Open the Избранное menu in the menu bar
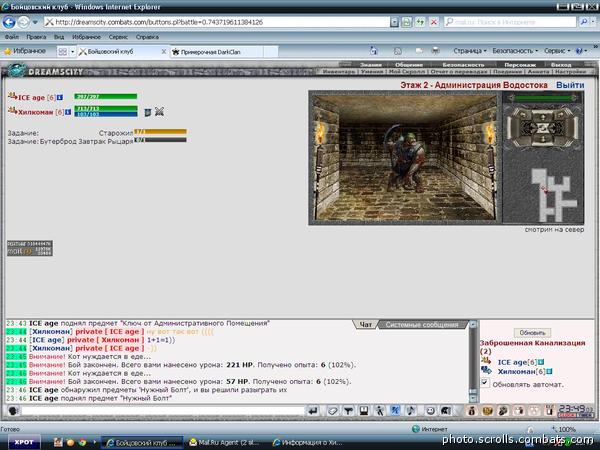 (86, 37)
